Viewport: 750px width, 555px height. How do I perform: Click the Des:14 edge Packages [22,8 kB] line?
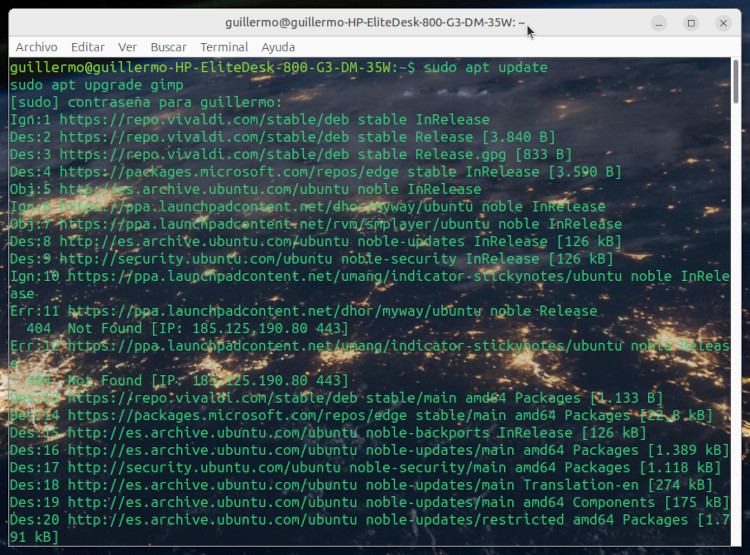click(x=362, y=415)
